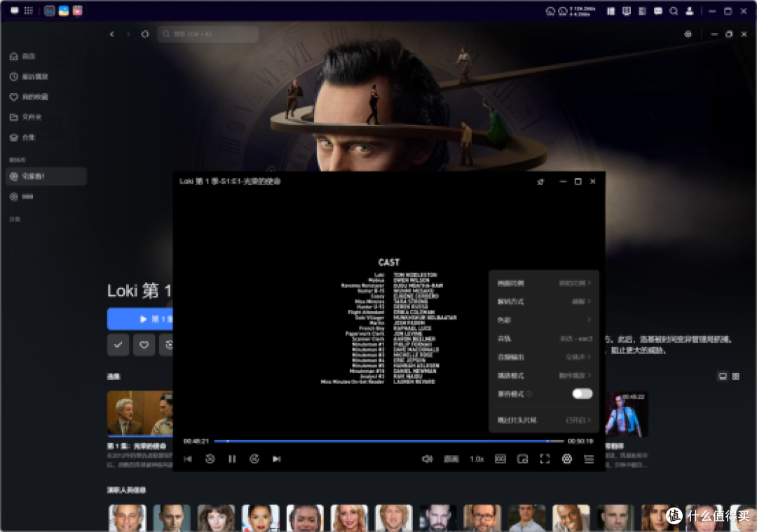The height and width of the screenshot is (532, 757).
Task: Open the audio track row ending in 'eac3'
Action: pos(544,339)
